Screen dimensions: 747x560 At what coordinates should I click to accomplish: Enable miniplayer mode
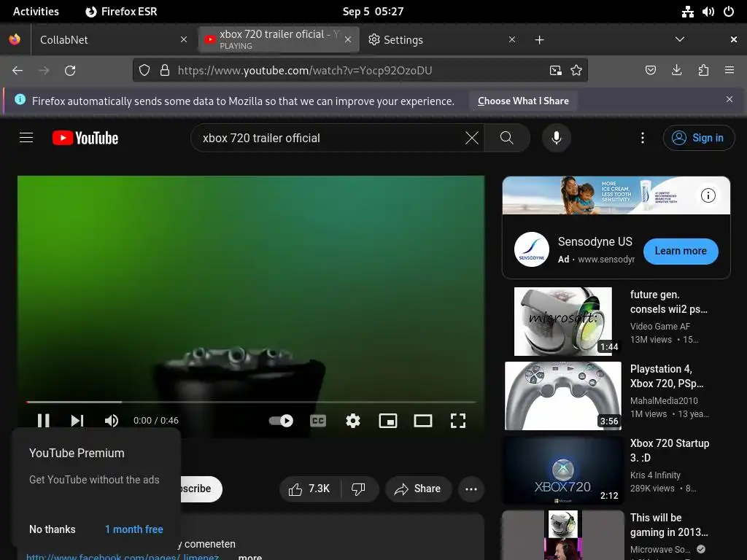tap(388, 421)
